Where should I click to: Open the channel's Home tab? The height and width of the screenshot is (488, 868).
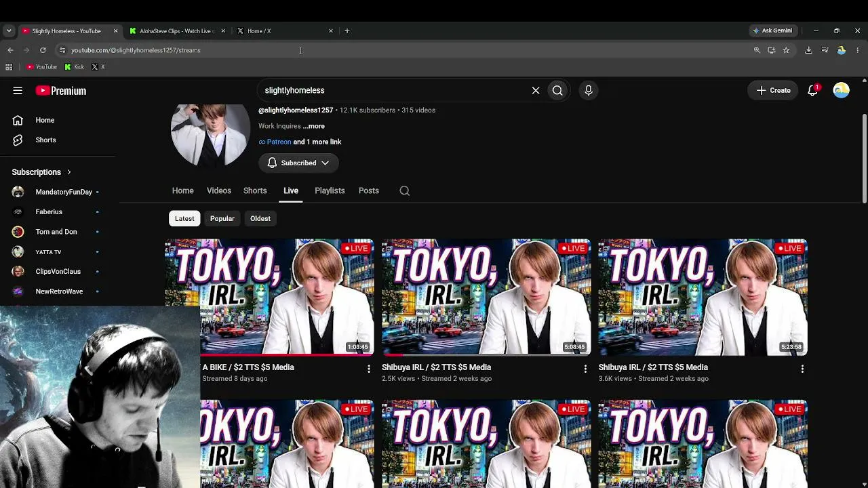click(182, 191)
